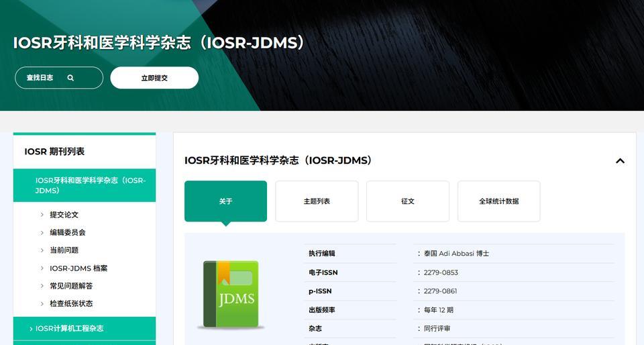This screenshot has width=644, height=345.
Task: Click the value 泰国 Adi Abbasi 博士
Action: point(456,254)
